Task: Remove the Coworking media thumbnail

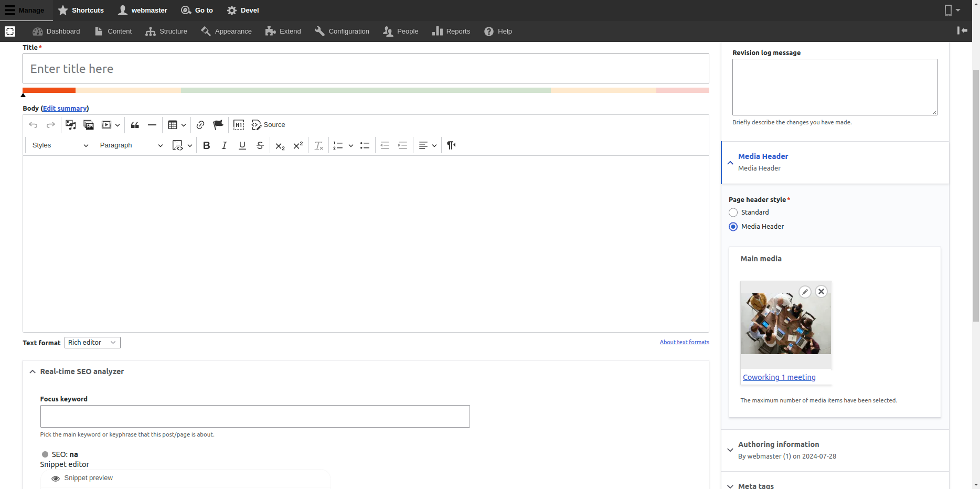Action: 821,292
